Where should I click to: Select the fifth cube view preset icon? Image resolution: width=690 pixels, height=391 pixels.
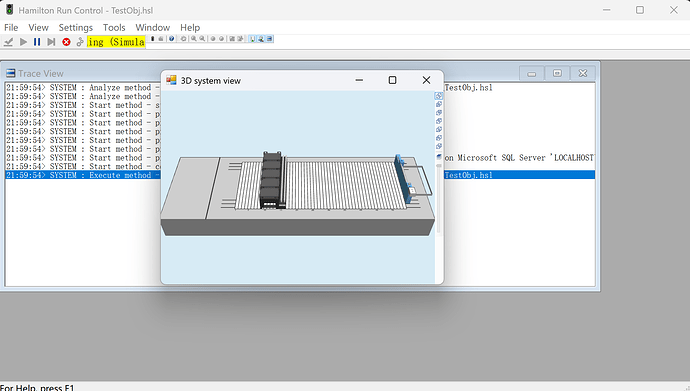tap(439, 129)
